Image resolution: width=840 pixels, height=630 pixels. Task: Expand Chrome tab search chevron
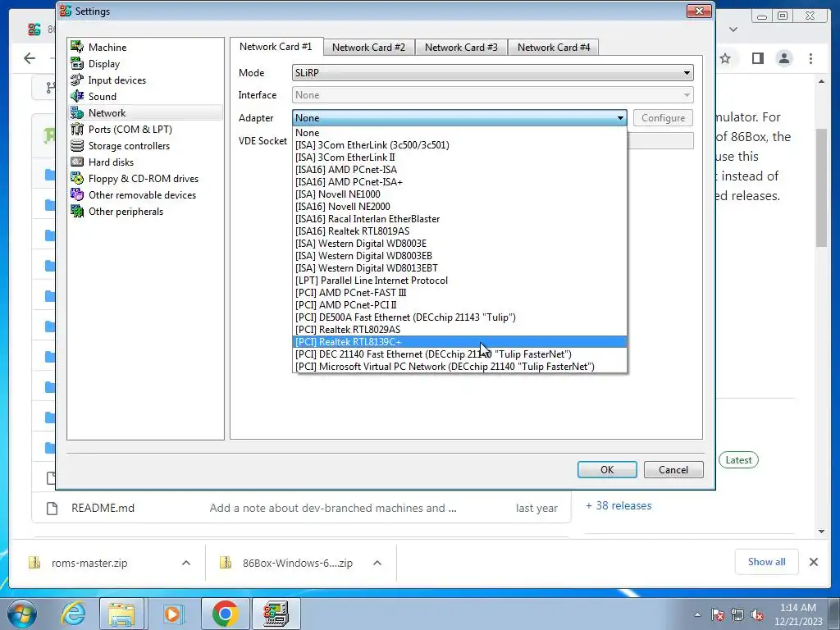(x=733, y=30)
